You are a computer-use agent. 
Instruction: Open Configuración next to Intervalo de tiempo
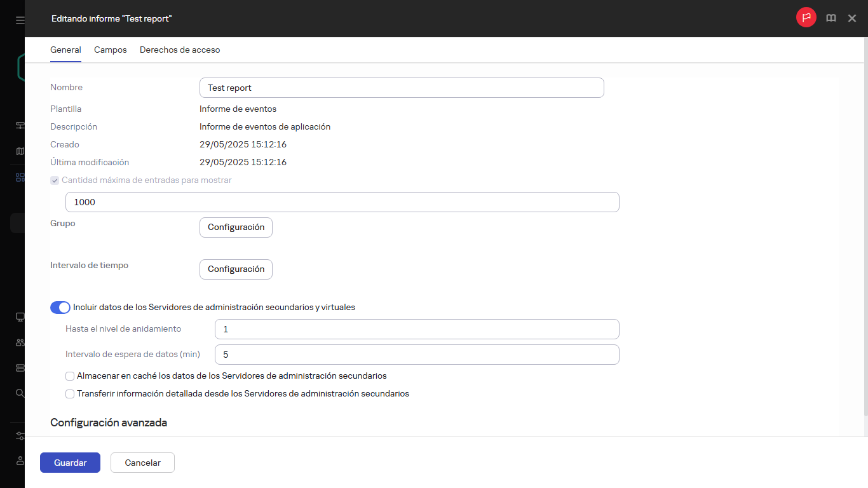click(236, 269)
